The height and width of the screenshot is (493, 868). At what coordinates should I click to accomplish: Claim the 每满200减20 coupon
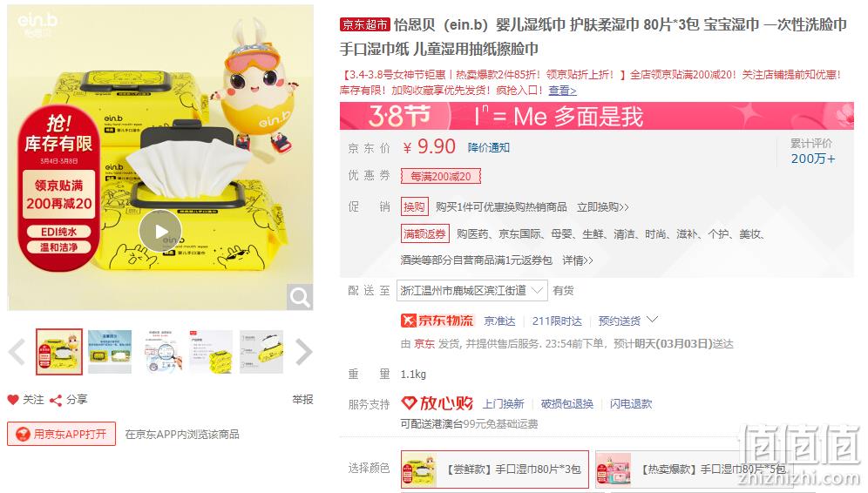[441, 176]
